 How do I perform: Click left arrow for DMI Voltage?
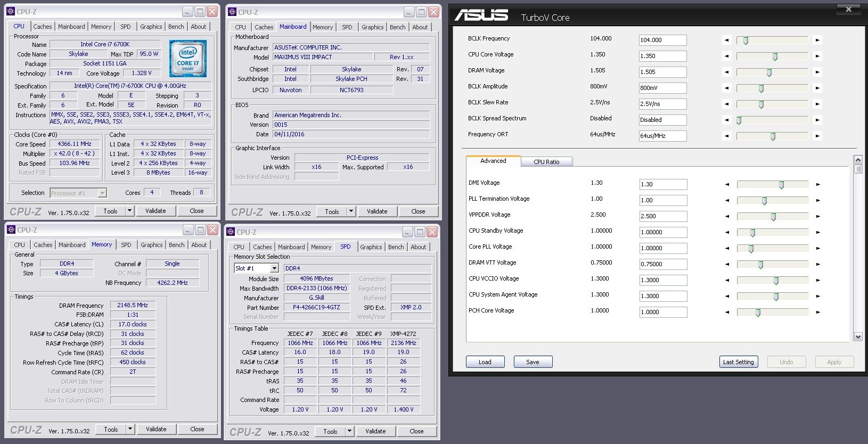[727, 184]
